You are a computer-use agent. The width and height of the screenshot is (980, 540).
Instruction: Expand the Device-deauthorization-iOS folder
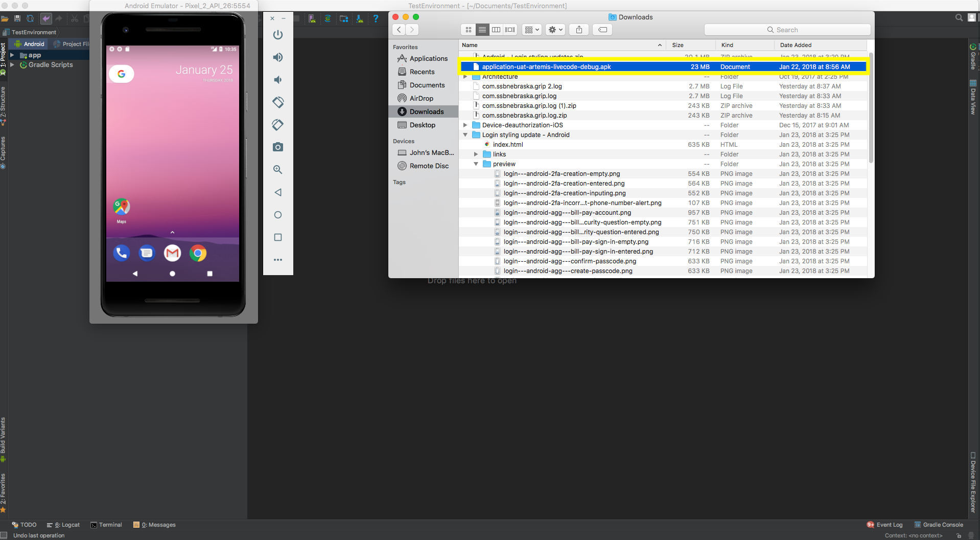464,125
